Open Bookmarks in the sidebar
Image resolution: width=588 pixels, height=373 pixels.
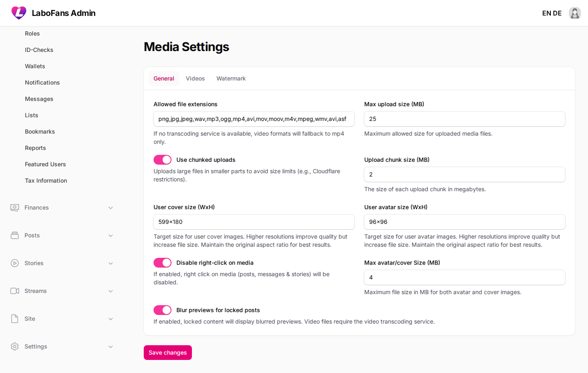pyautogui.click(x=40, y=132)
